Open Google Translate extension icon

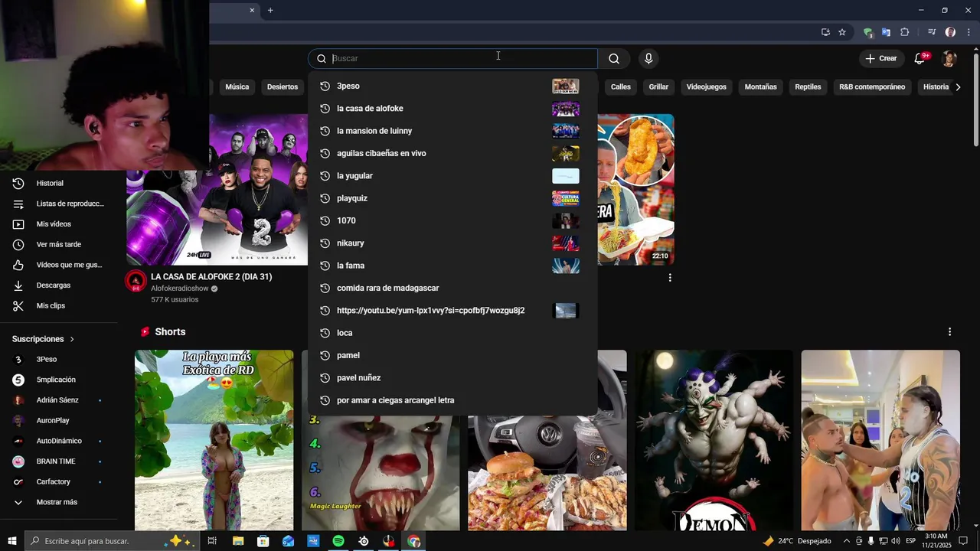pyautogui.click(x=886, y=32)
